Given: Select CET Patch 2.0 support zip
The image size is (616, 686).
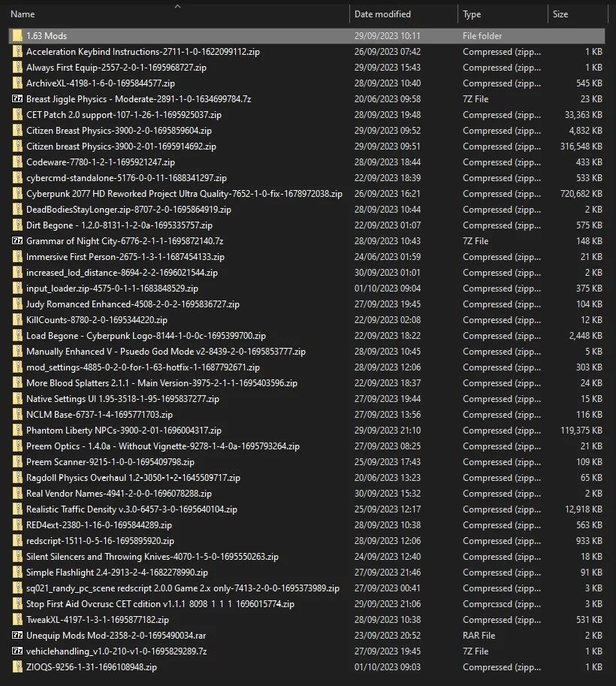Looking at the screenshot, I should (x=124, y=115).
